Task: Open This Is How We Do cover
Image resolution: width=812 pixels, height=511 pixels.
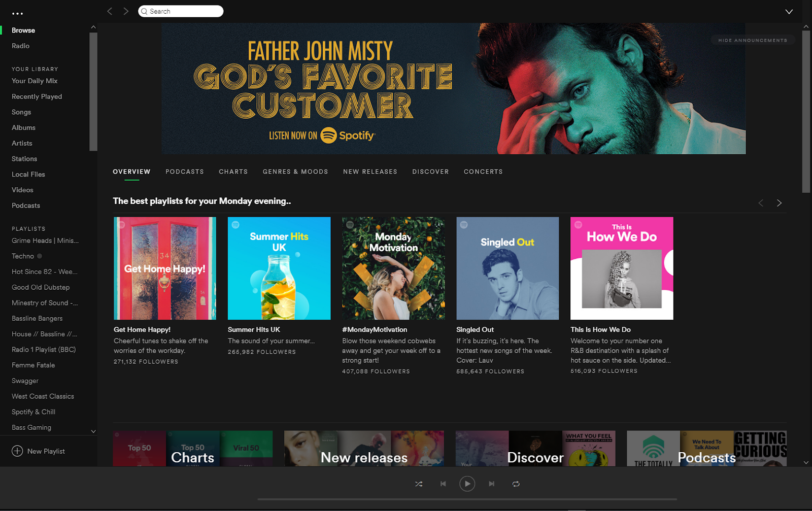Action: coord(622,268)
